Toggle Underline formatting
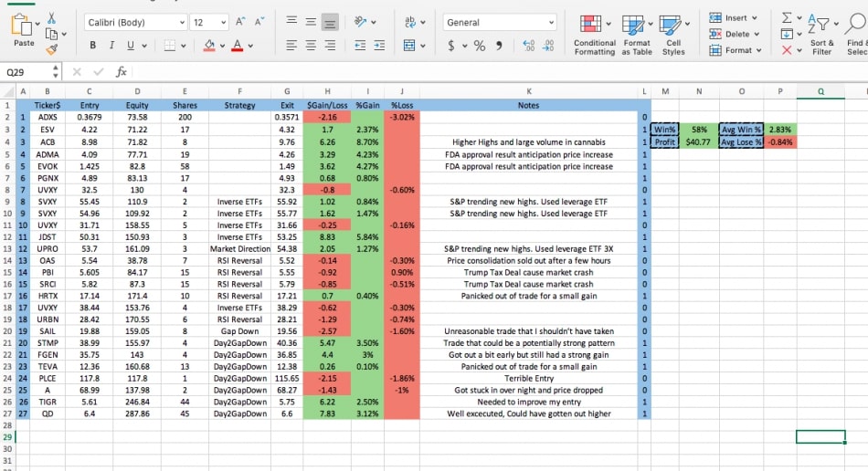Viewport: 868px width, 471px height. pos(131,46)
